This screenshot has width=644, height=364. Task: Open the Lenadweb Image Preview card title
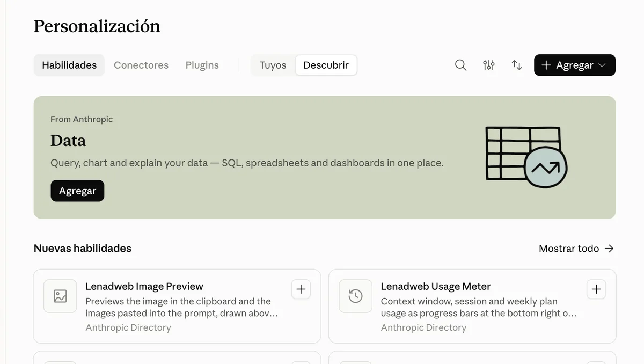pyautogui.click(x=144, y=286)
